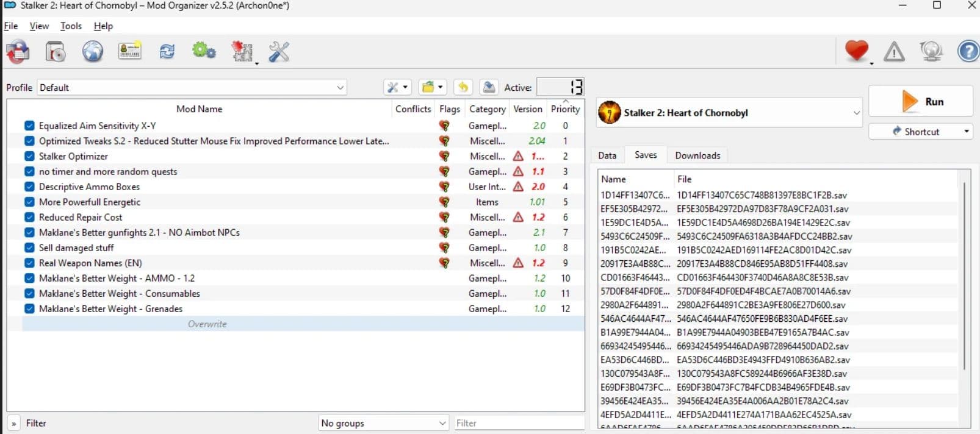Screen dimensions: 980x434
Task: Open the Nexus globe icon in toolbar
Action: coord(93,52)
